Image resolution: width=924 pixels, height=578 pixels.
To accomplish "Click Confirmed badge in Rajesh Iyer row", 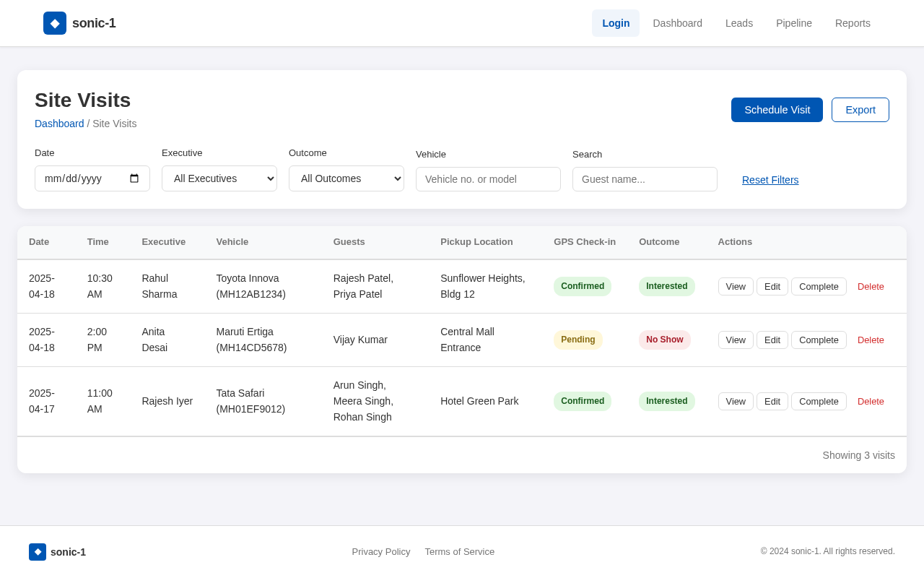I will tap(583, 401).
